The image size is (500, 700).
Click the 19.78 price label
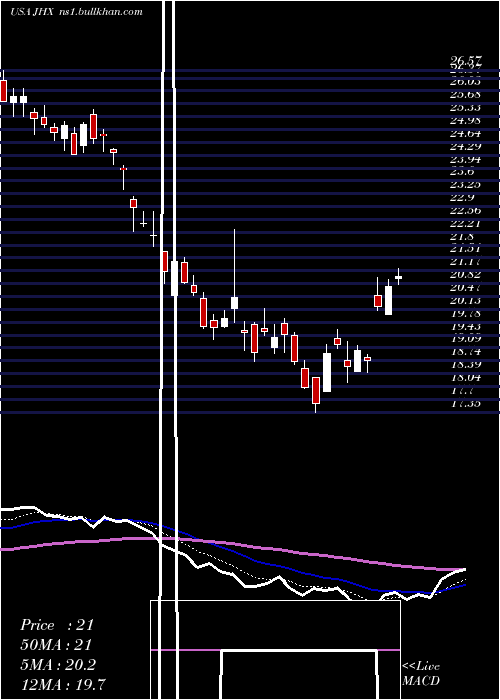pos(467,313)
